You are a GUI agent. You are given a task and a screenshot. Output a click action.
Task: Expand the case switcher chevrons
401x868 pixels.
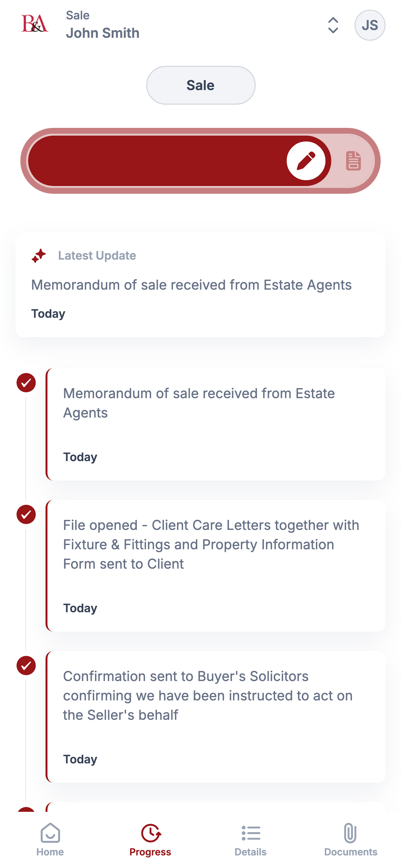pos(333,25)
